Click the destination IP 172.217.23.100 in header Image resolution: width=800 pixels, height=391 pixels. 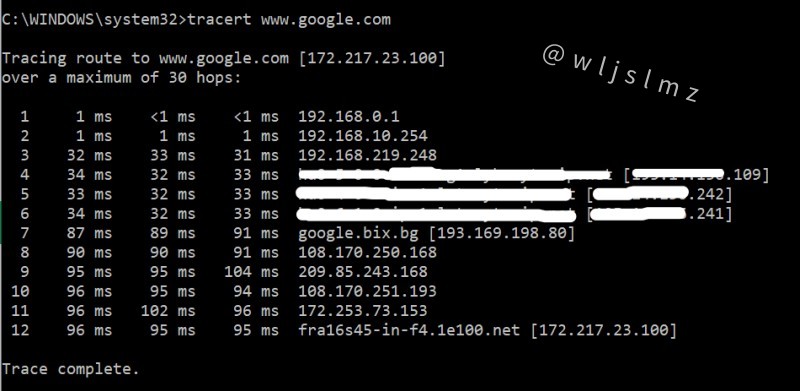click(372, 58)
